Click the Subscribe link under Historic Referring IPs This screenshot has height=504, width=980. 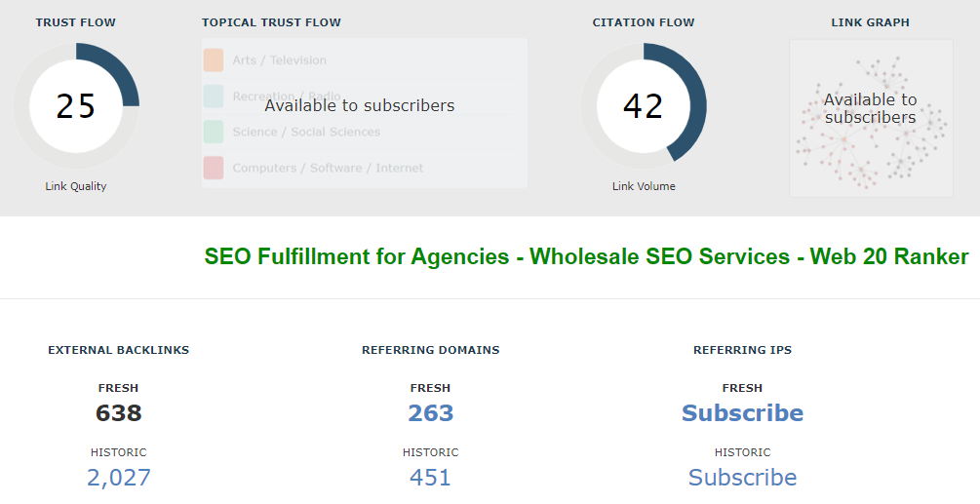click(x=743, y=478)
